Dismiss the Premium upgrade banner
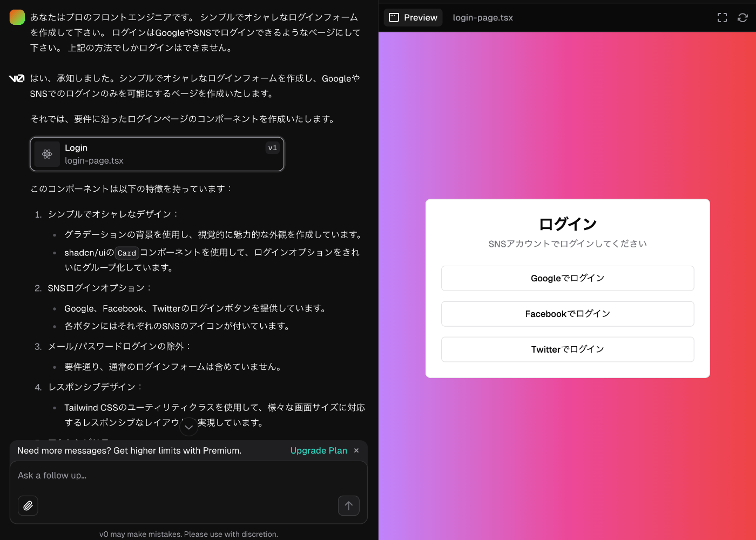This screenshot has width=756, height=540. 356,450
